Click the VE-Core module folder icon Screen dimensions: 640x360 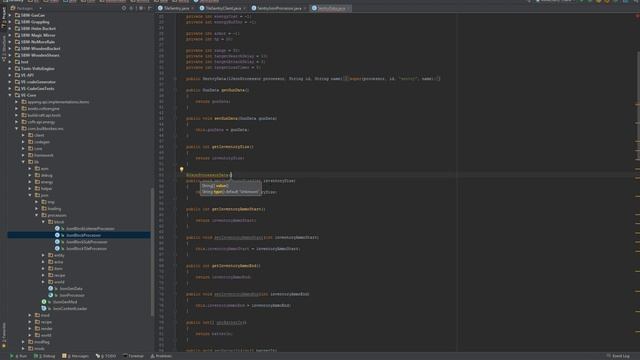(17, 95)
